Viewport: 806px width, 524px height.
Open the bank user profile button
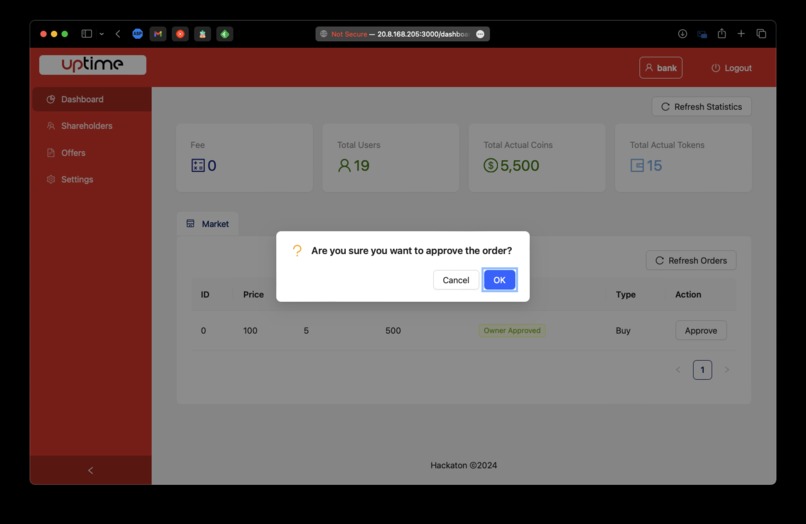661,68
